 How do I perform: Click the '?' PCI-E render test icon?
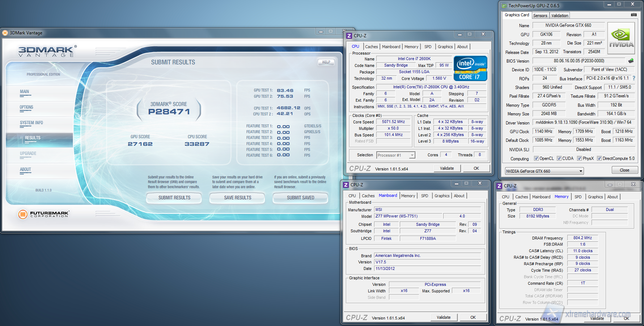[634, 78]
